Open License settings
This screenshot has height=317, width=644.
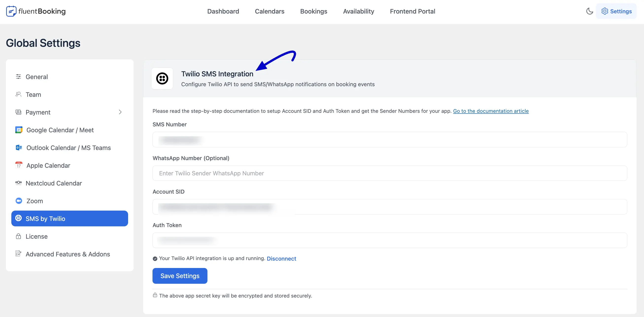tap(69, 236)
